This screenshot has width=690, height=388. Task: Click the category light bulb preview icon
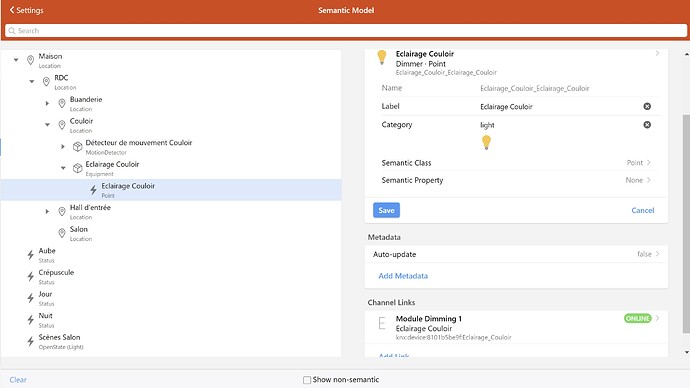tap(486, 143)
